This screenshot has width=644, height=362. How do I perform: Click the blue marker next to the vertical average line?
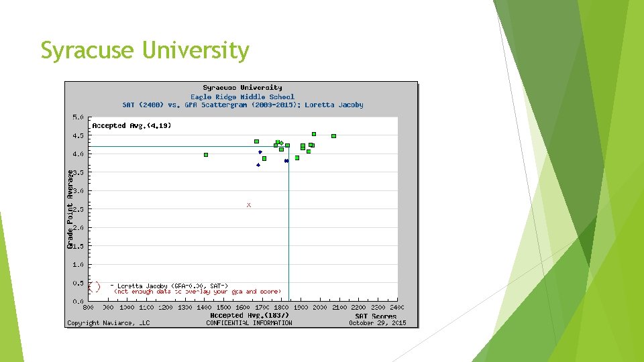point(286,161)
